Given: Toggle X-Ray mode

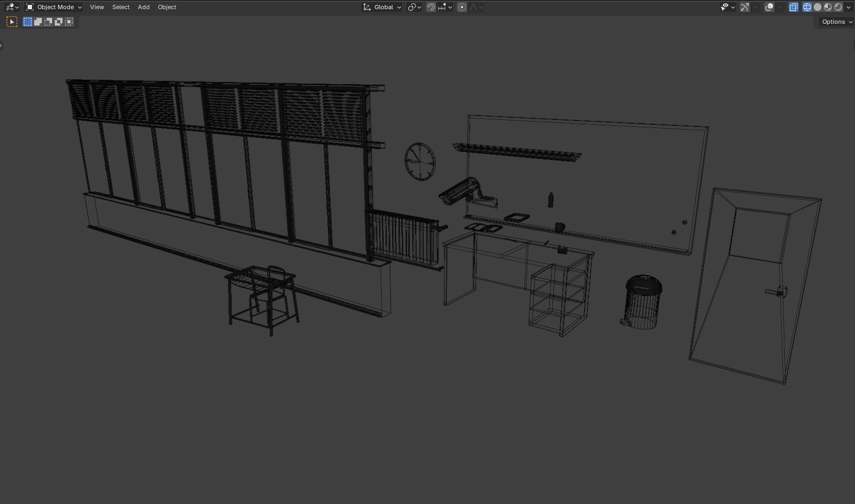Looking at the screenshot, I should [794, 7].
